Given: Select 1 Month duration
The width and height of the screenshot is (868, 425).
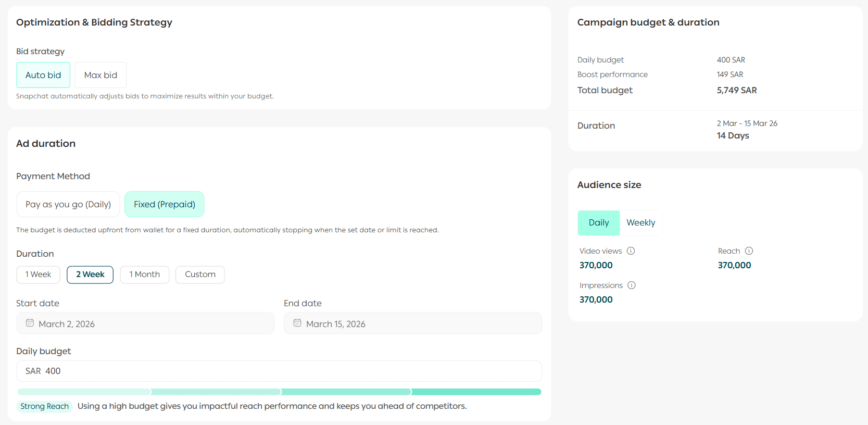Looking at the screenshot, I should point(145,274).
